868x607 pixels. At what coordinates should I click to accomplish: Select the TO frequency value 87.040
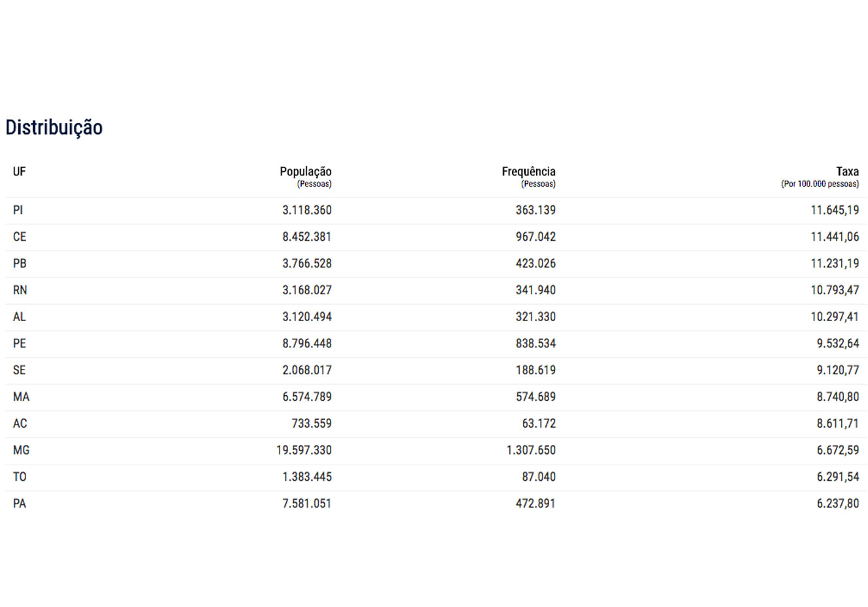coord(538,477)
